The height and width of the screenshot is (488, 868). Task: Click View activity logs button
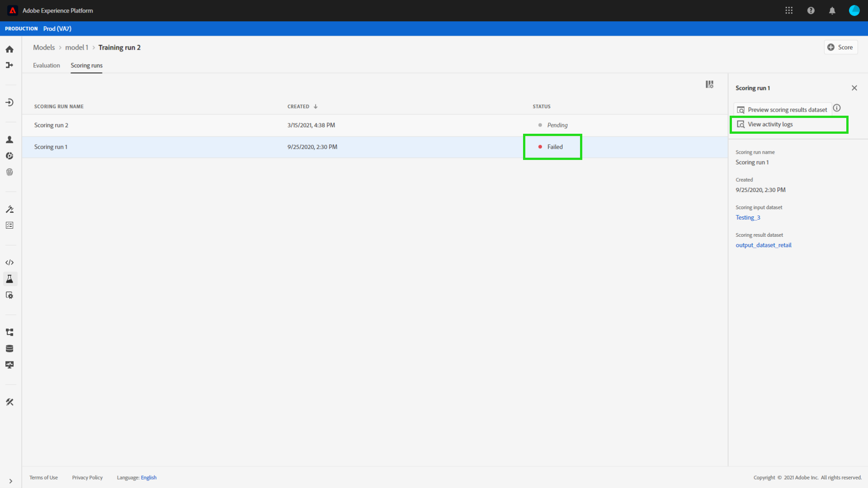click(x=770, y=124)
